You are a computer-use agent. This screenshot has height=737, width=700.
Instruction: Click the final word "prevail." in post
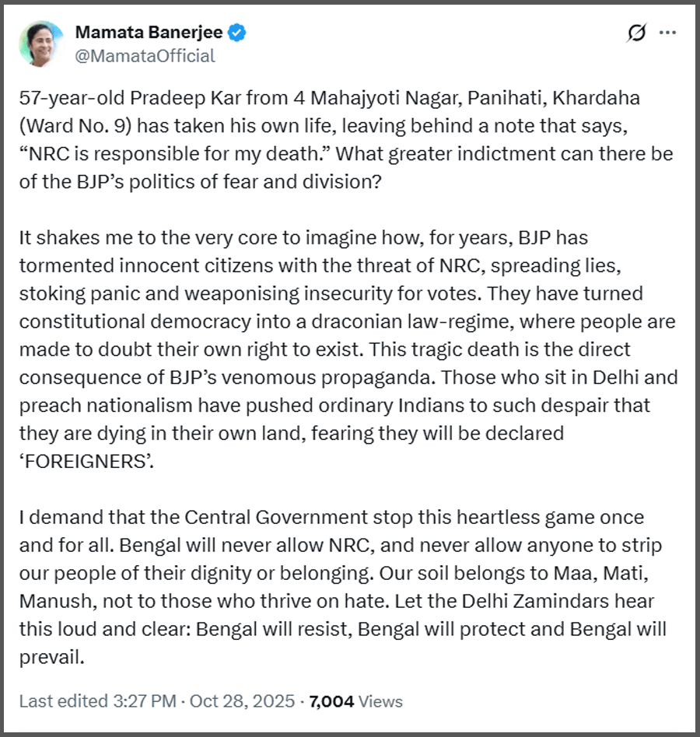[51, 658]
